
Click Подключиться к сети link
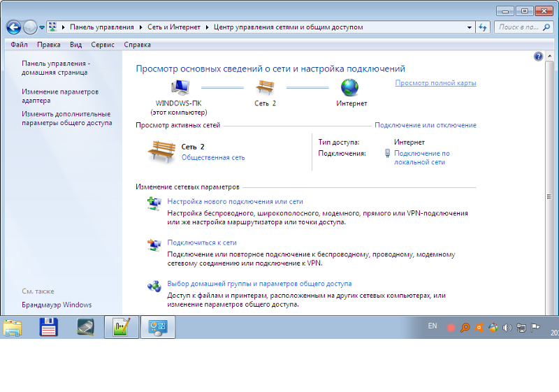(202, 242)
